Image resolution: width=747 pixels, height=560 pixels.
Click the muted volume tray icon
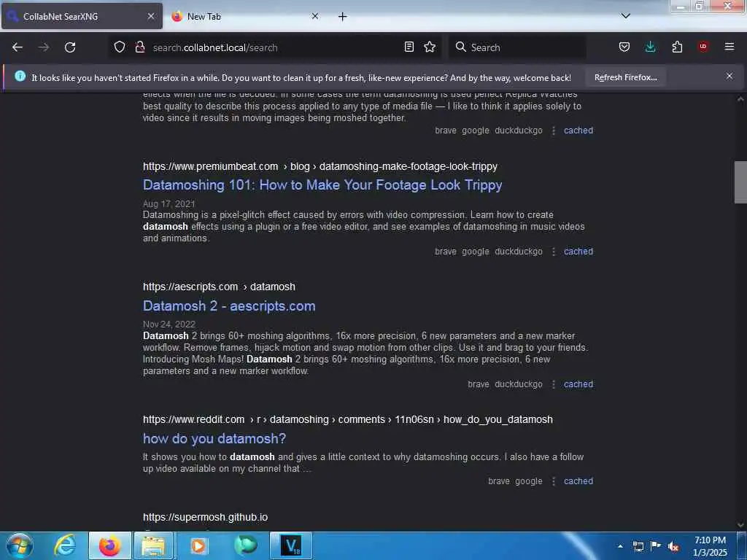pyautogui.click(x=673, y=547)
